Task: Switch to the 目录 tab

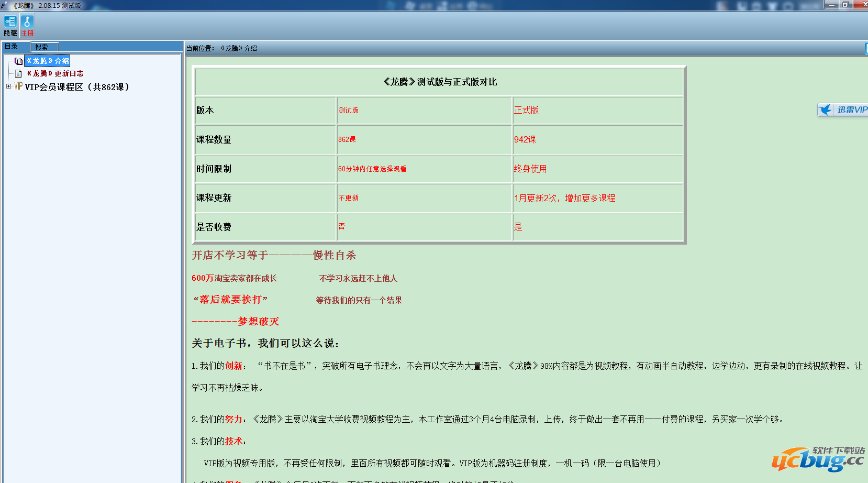Action: tap(12, 47)
